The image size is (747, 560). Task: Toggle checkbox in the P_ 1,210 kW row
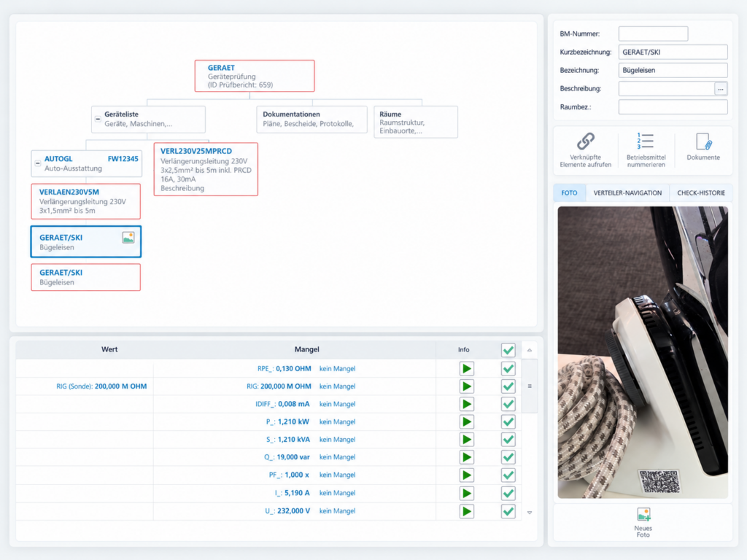[x=508, y=422]
